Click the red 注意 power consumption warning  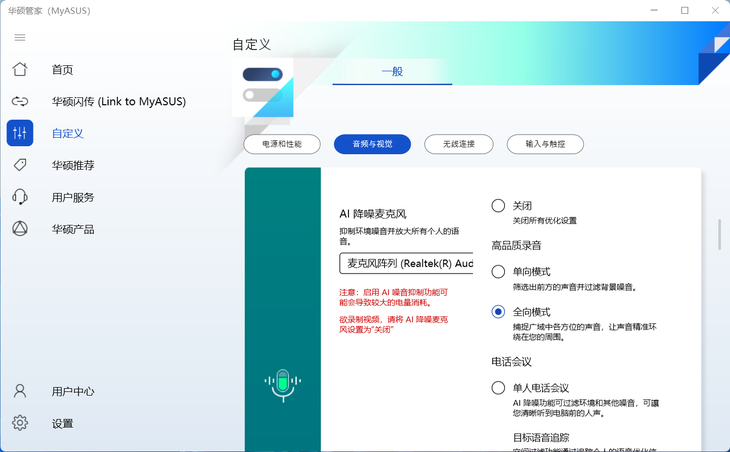pos(393,297)
